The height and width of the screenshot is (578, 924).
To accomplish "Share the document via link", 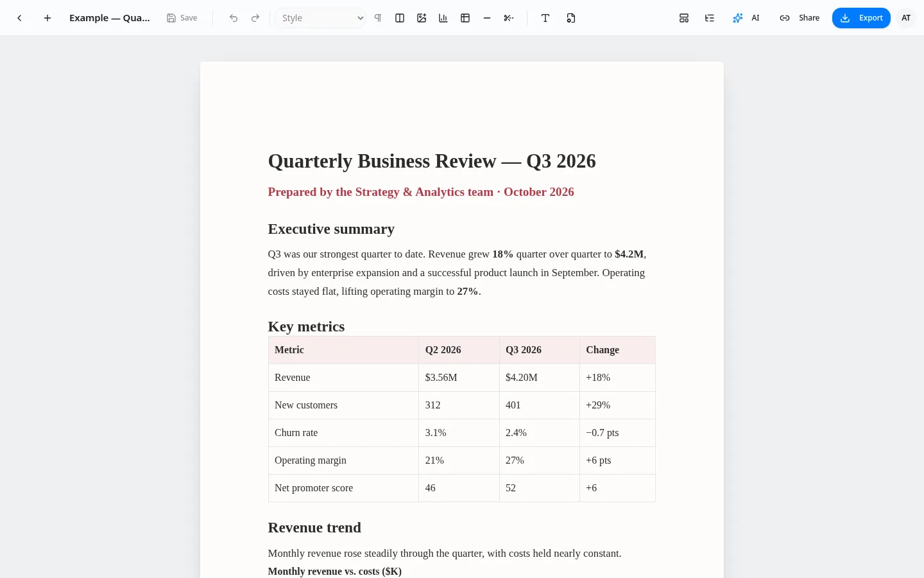I will [800, 18].
